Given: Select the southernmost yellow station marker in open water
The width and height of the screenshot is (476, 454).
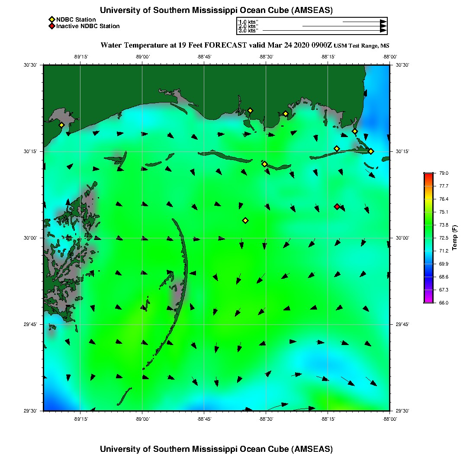Looking at the screenshot, I should point(245,221).
